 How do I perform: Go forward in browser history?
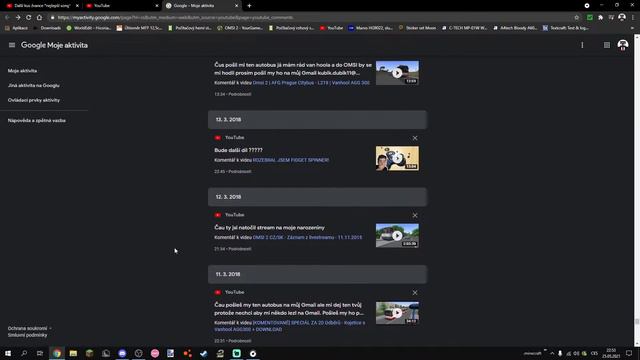[18, 18]
